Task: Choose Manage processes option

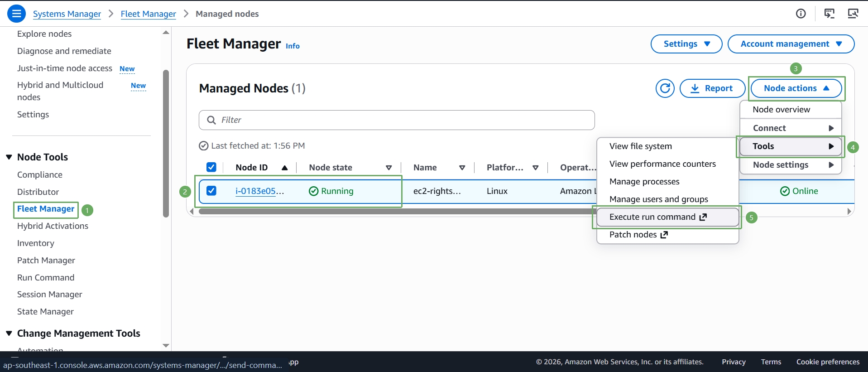Action: pos(667,182)
